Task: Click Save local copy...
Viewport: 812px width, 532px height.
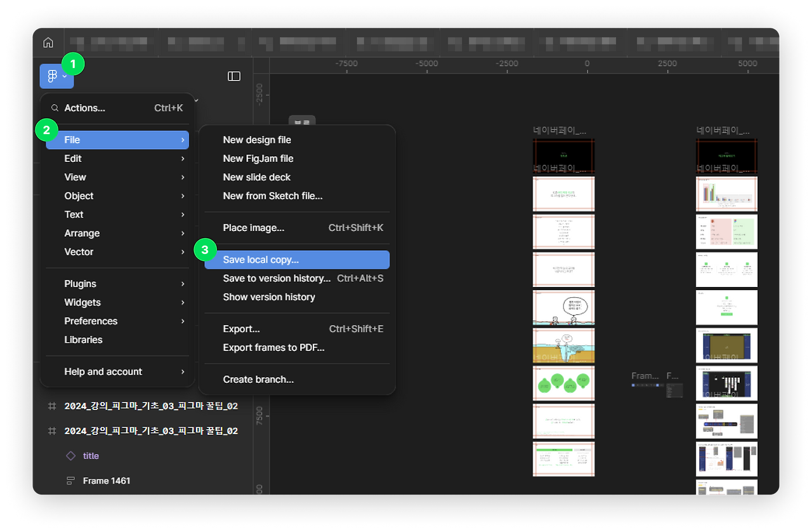Action: [x=297, y=260]
